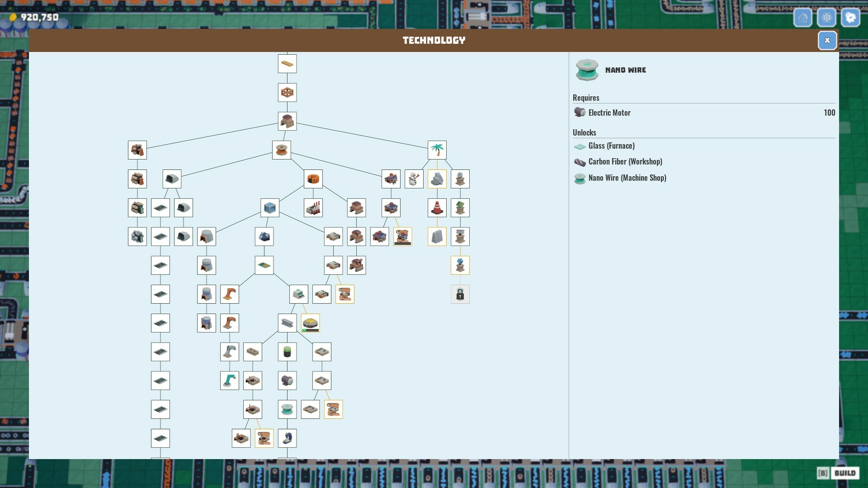
Task: Click the wooden plank node at the tree top
Action: [287, 63]
